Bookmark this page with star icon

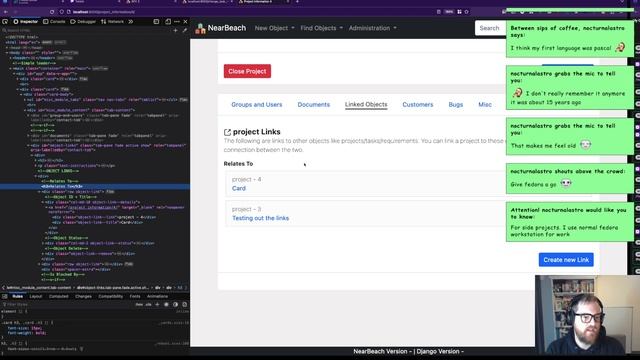pos(467,12)
